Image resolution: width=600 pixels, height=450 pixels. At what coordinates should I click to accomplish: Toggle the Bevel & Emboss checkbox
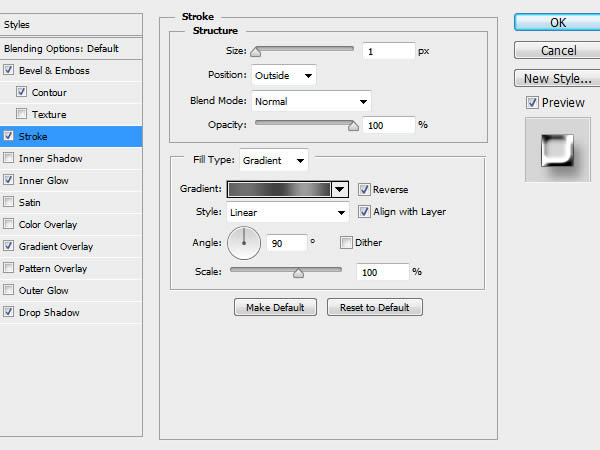click(8, 70)
